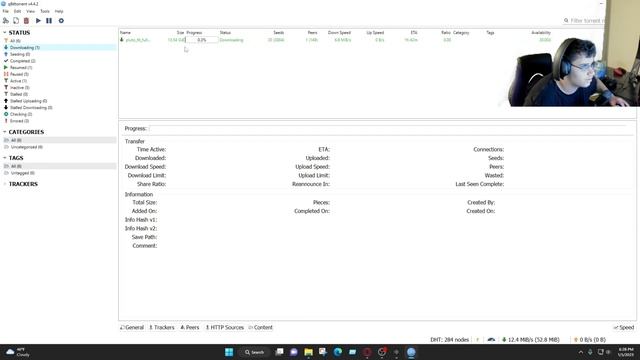Collapse the CATEGORIES section

click(x=4, y=132)
